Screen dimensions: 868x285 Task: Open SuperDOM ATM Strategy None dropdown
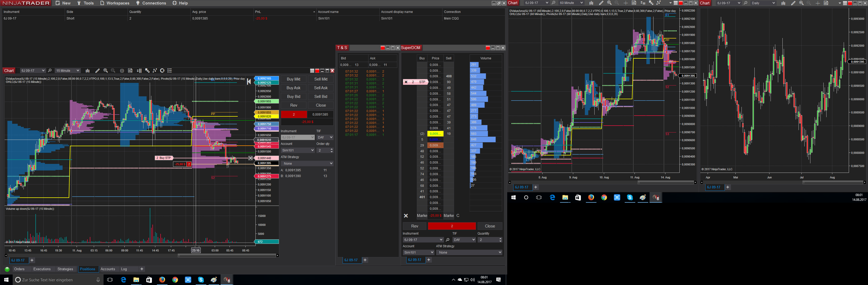pyautogui.click(x=469, y=252)
